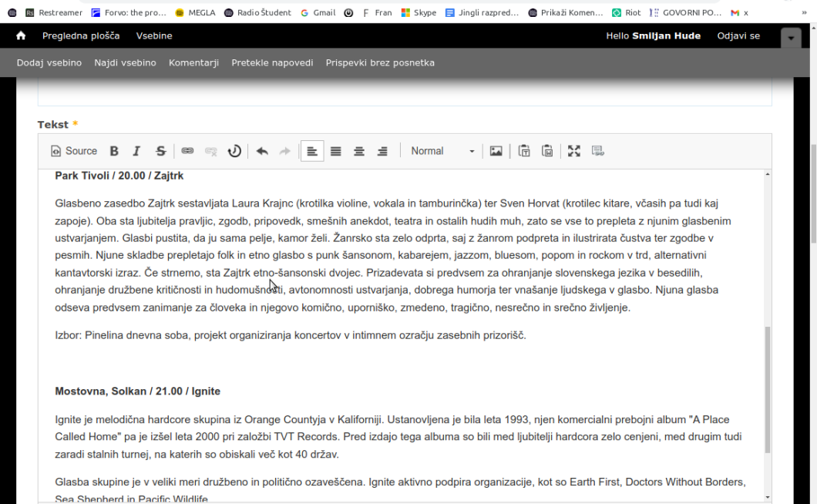Image resolution: width=817 pixels, height=504 pixels.
Task: Open the Komentarji shortcut
Action: 193,62
